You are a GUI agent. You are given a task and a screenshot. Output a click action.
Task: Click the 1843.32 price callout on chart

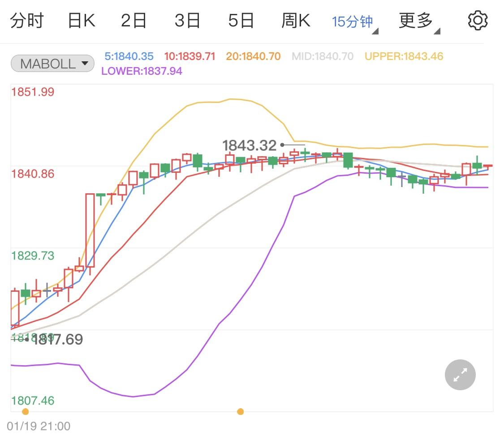click(250, 145)
